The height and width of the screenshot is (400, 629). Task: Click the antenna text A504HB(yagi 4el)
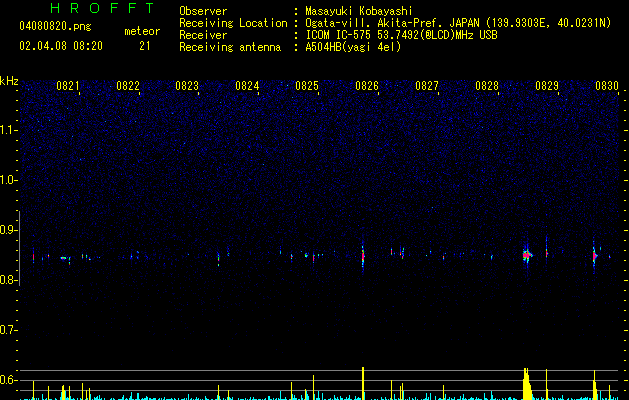pyautogui.click(x=353, y=47)
